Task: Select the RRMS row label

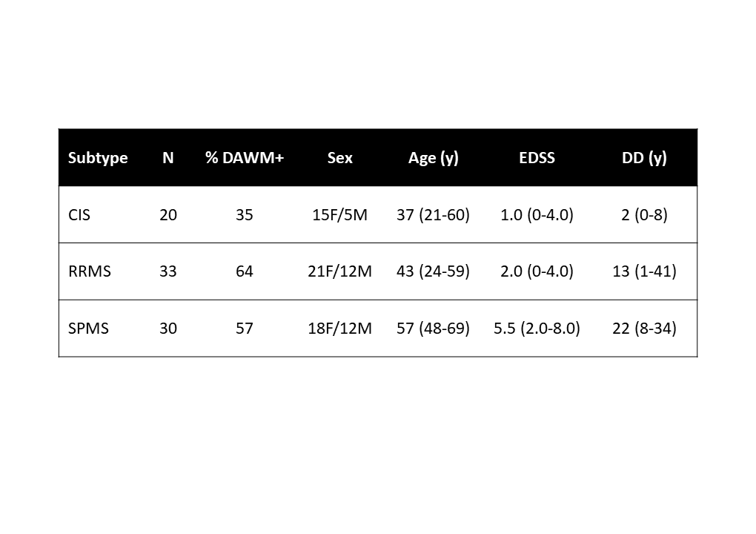Action: 90,271
